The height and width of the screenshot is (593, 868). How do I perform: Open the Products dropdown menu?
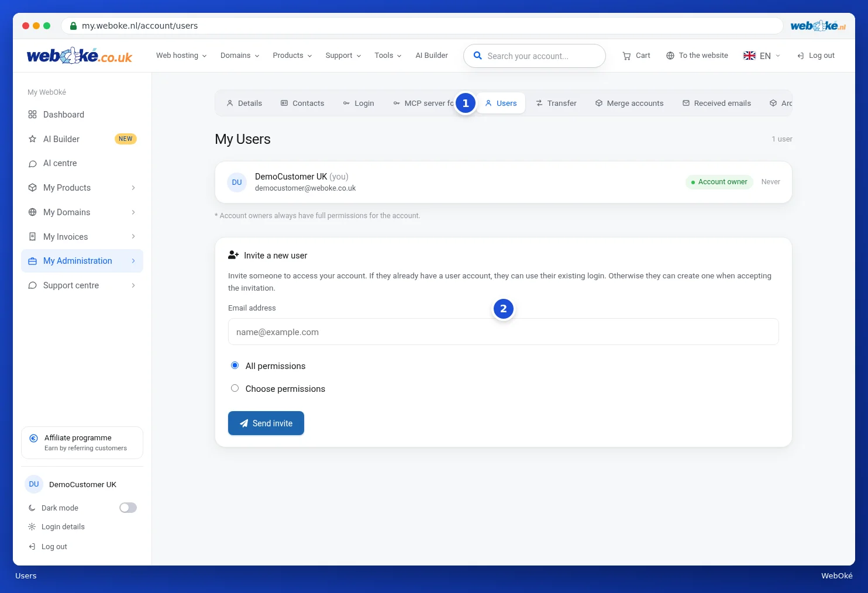(292, 56)
